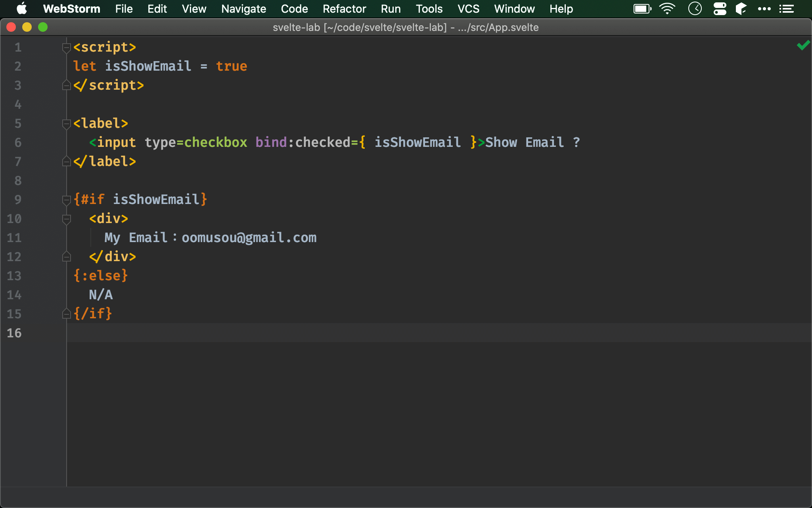Click 'checkbox' attribute value

[216, 142]
